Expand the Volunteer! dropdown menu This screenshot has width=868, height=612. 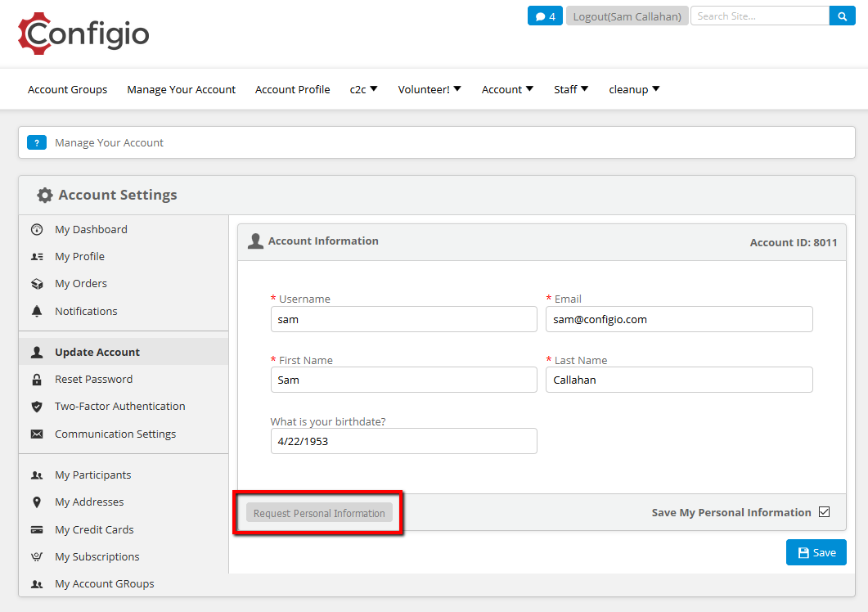tap(429, 89)
